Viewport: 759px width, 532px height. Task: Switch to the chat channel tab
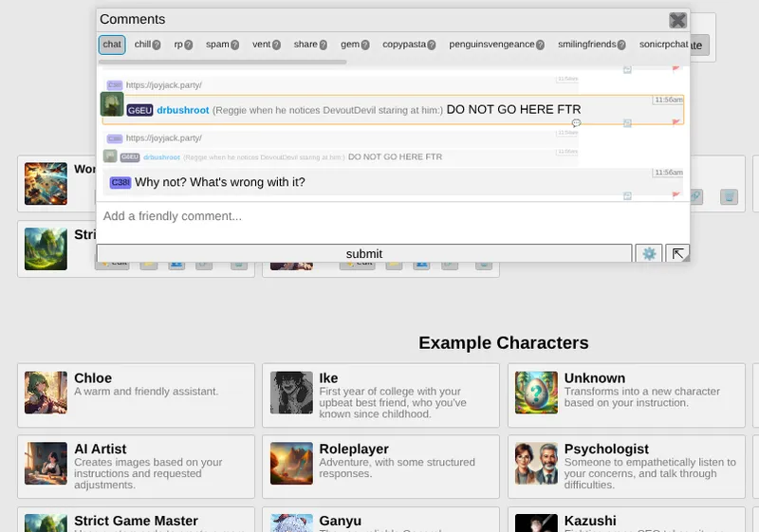112,45
